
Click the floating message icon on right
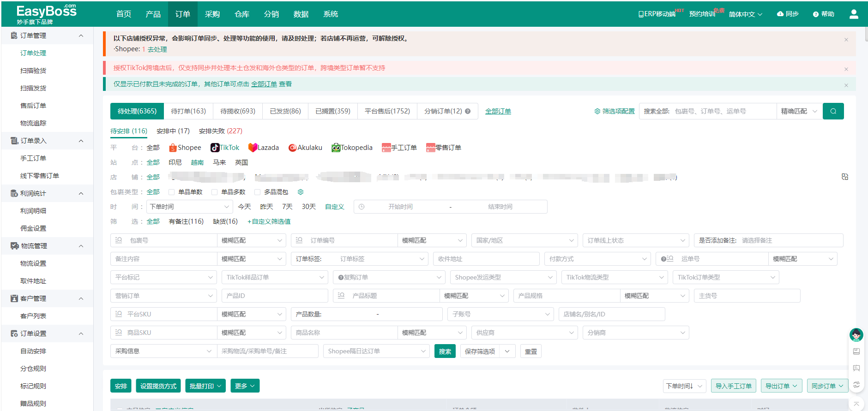(856, 368)
